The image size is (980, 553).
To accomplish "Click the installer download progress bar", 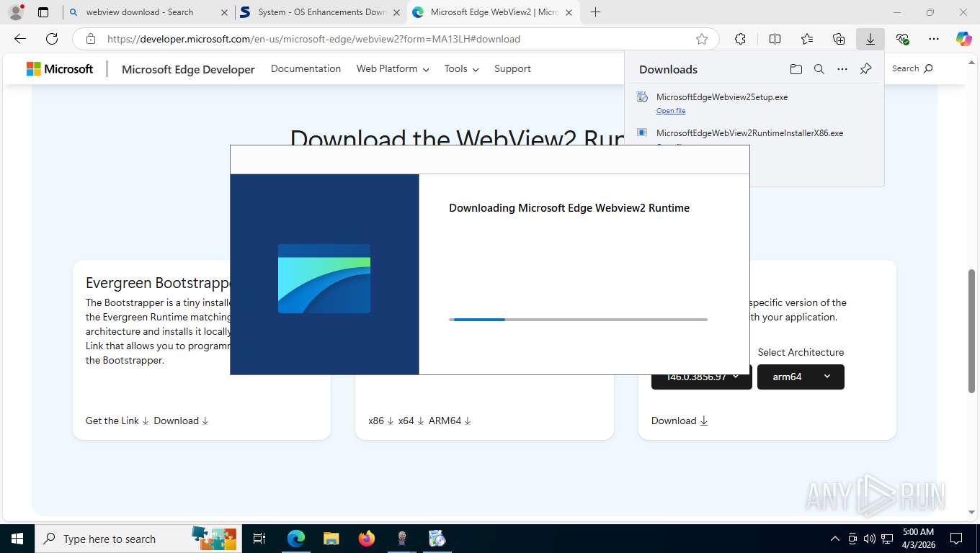I will 578,319.
